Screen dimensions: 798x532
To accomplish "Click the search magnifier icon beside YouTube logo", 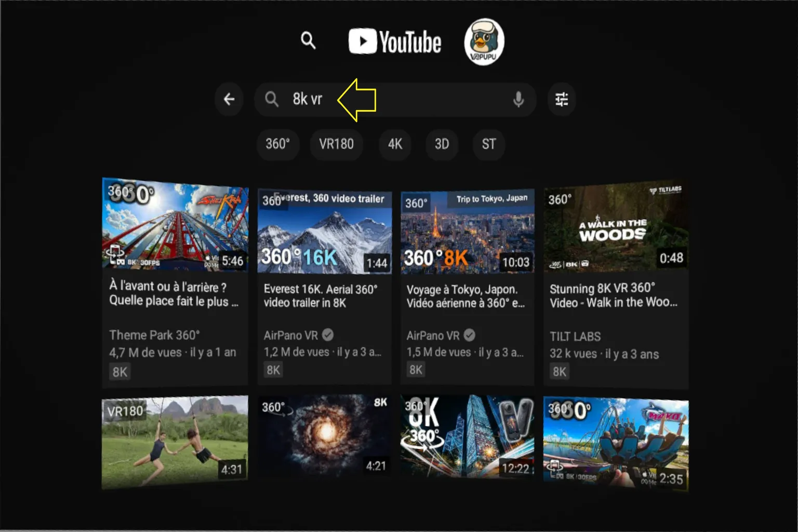I will coord(308,40).
